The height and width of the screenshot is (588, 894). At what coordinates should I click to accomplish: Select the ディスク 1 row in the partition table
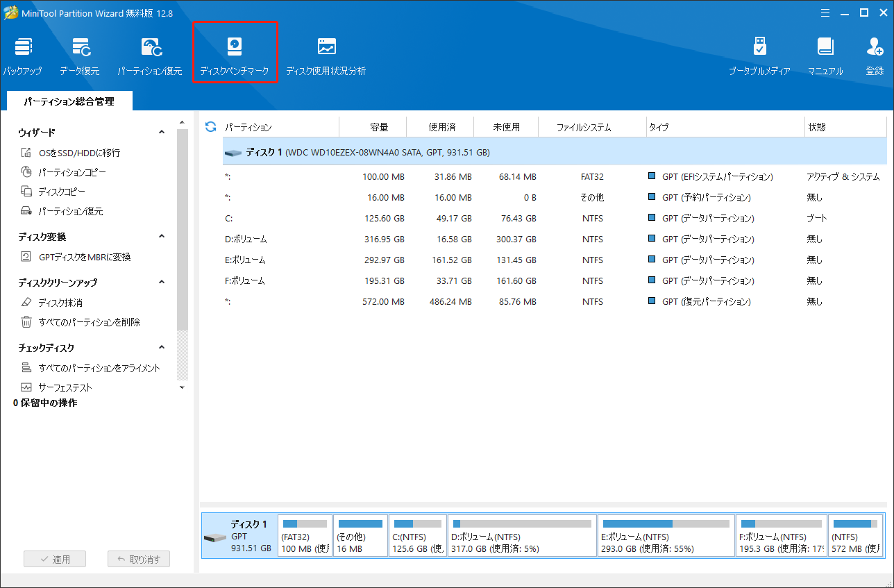pyautogui.click(x=555, y=151)
